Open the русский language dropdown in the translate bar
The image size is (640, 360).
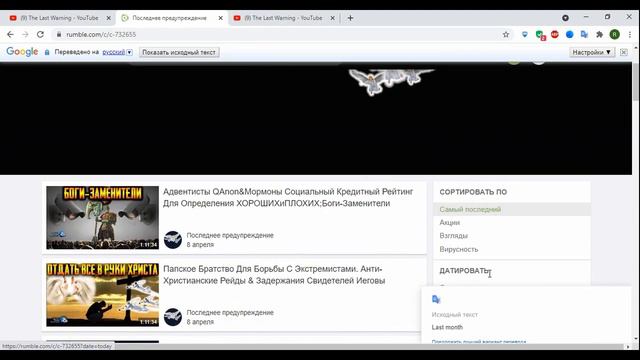(117, 52)
